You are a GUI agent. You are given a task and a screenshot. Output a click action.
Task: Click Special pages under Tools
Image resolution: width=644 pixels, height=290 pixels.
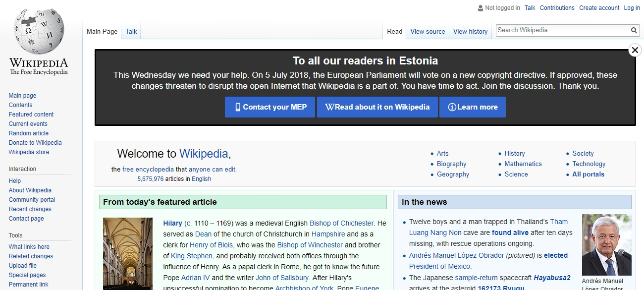click(x=27, y=275)
